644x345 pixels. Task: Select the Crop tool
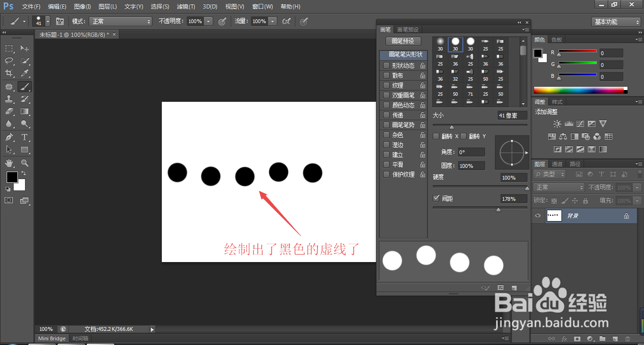tap(9, 74)
